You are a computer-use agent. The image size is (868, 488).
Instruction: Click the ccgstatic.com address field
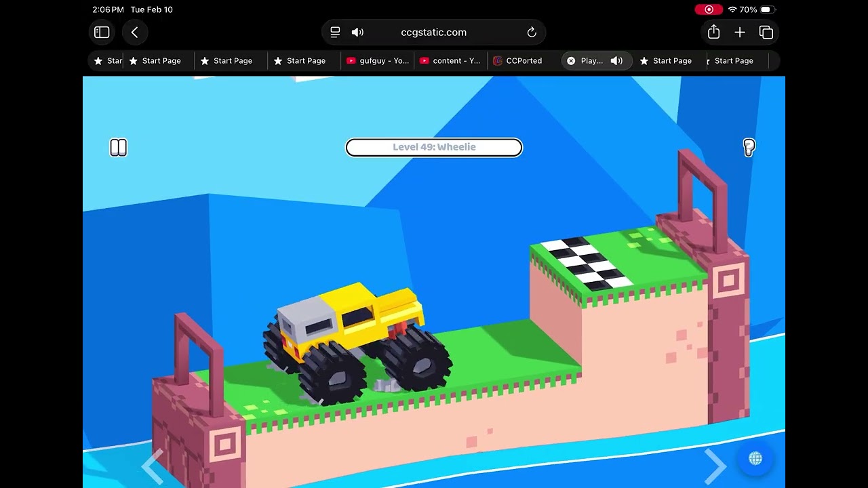tap(434, 32)
